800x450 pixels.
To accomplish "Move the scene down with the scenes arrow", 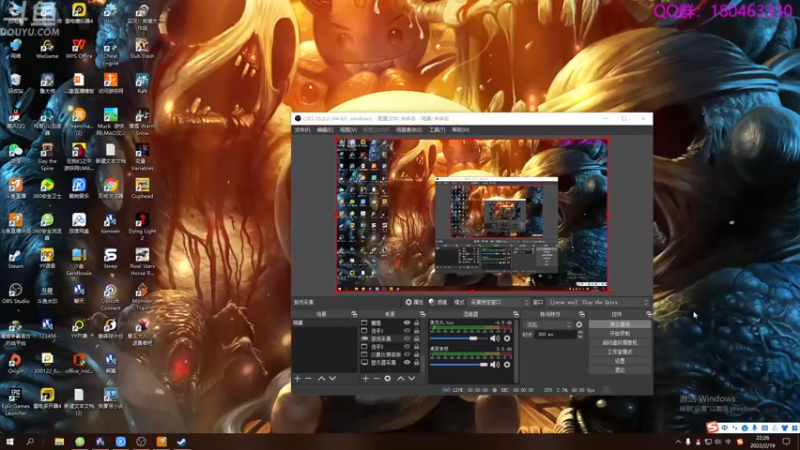I will tap(333, 379).
